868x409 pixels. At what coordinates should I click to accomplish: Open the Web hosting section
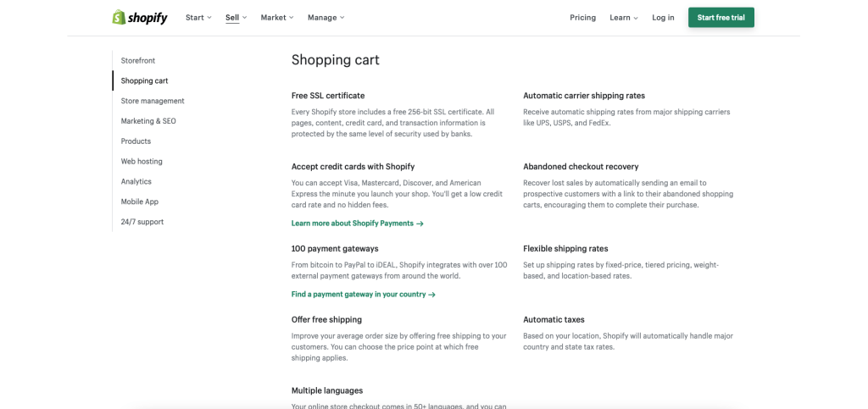click(142, 162)
